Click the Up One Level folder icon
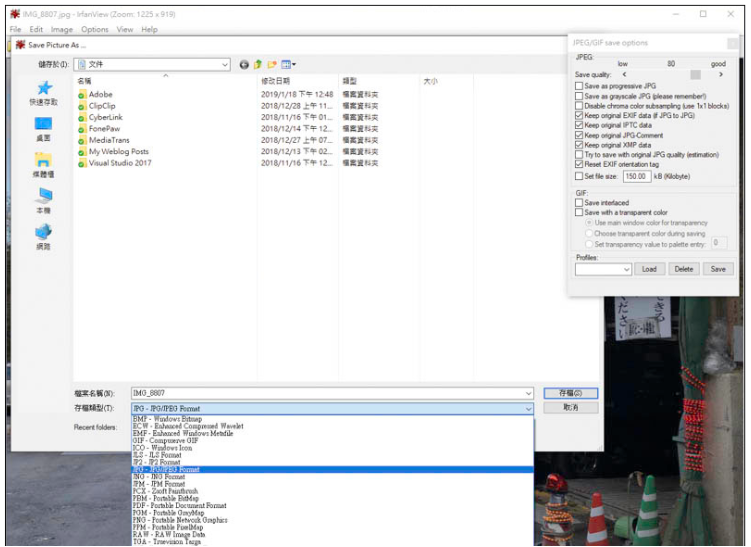This screenshot has width=751, height=547. pyautogui.click(x=258, y=64)
